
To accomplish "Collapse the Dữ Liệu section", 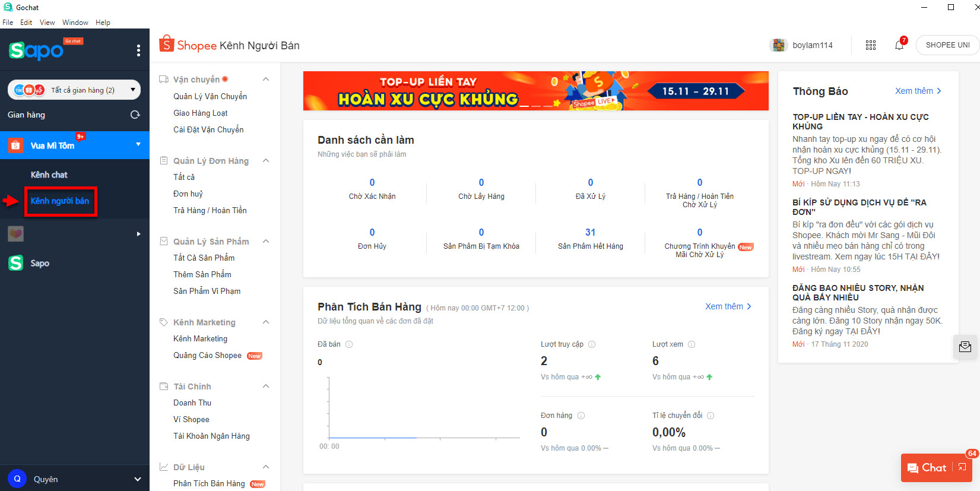I will [x=266, y=467].
